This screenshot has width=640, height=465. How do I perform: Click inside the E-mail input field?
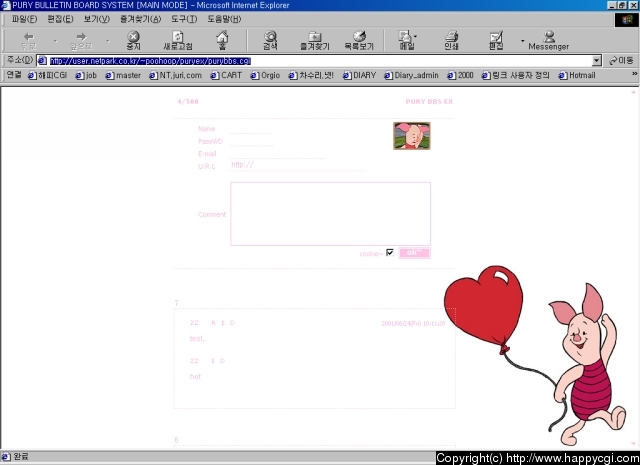coord(278,154)
